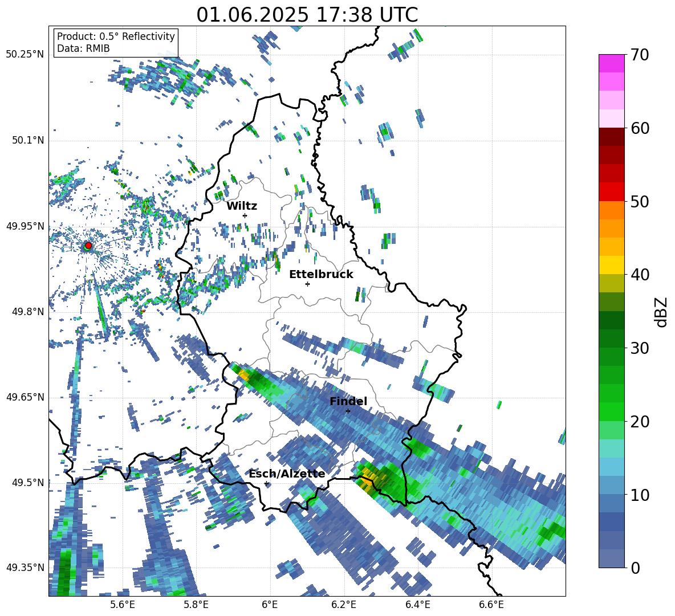Click the 49.5°N latitude label
This screenshot has width=675, height=616.
28,483
